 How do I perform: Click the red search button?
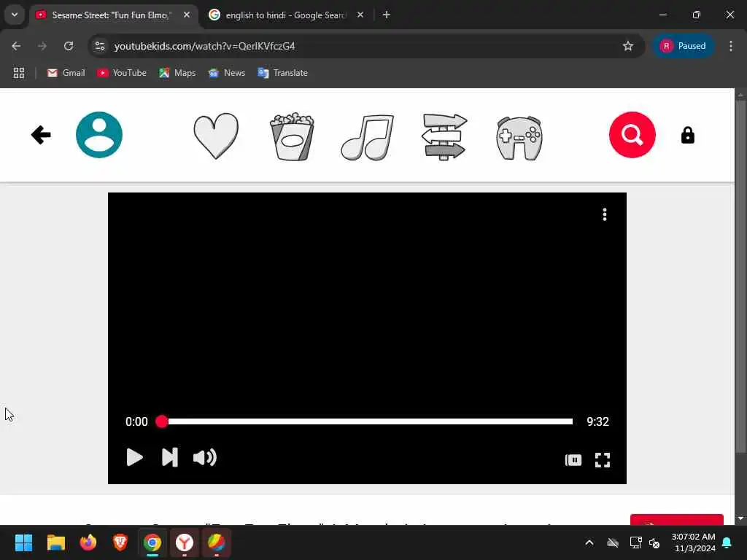(632, 135)
